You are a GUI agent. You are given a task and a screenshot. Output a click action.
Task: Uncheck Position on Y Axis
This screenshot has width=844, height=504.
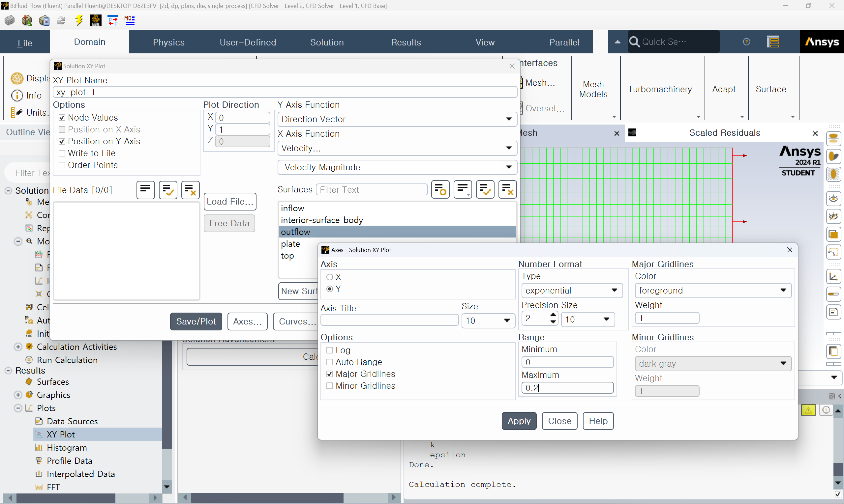tap(62, 141)
